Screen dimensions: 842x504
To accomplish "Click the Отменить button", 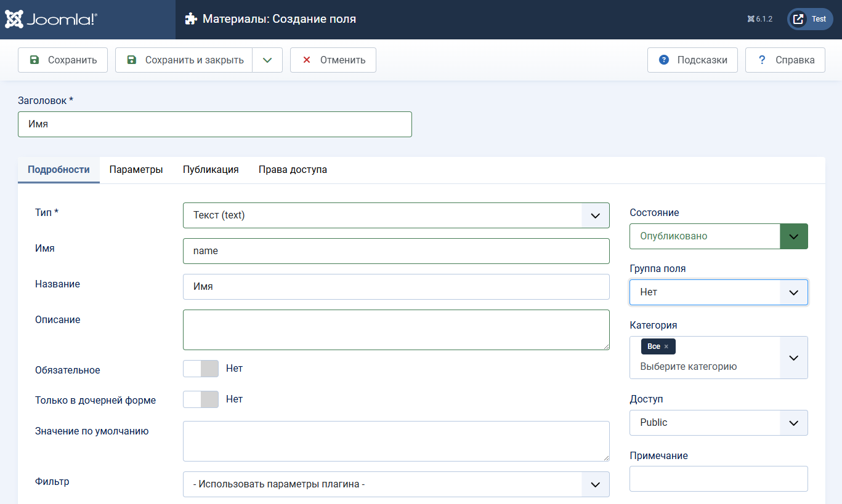I will point(333,60).
